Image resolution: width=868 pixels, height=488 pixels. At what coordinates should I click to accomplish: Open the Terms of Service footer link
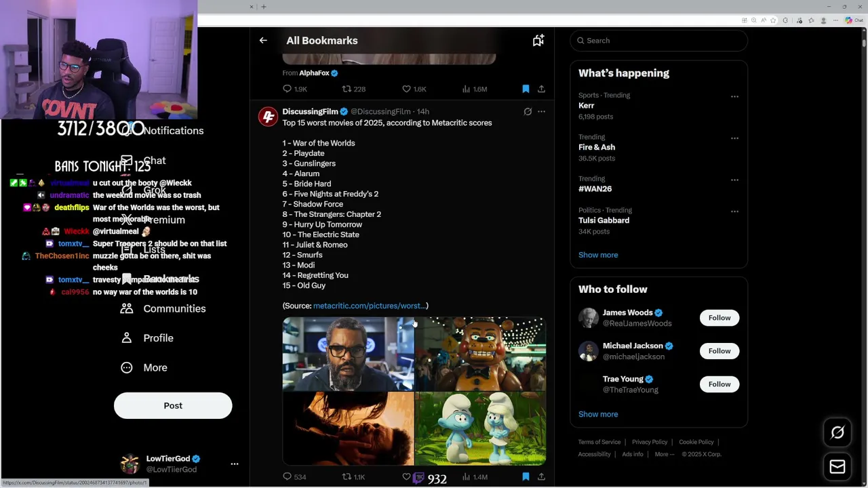599,442
